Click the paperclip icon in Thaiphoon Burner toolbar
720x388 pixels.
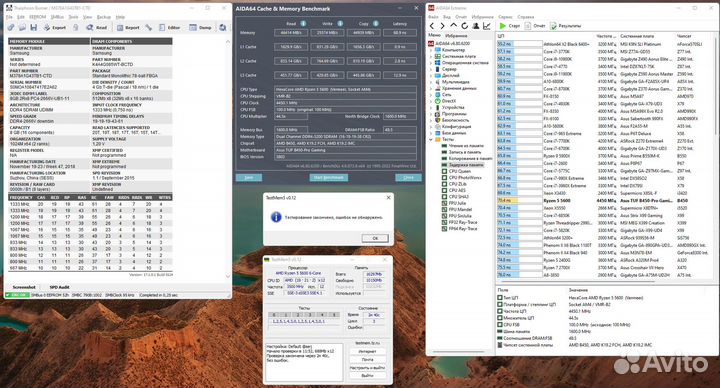click(x=11, y=28)
